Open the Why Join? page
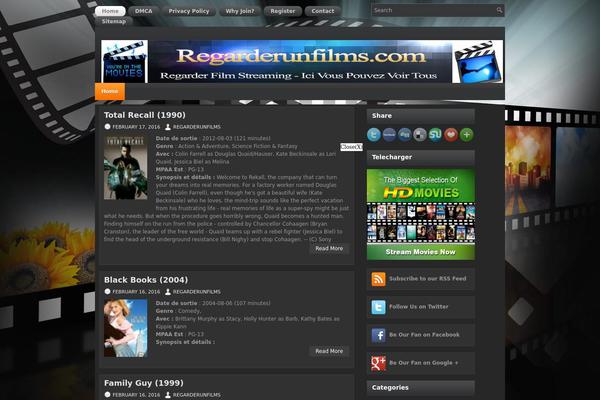The image size is (600, 400). [240, 11]
